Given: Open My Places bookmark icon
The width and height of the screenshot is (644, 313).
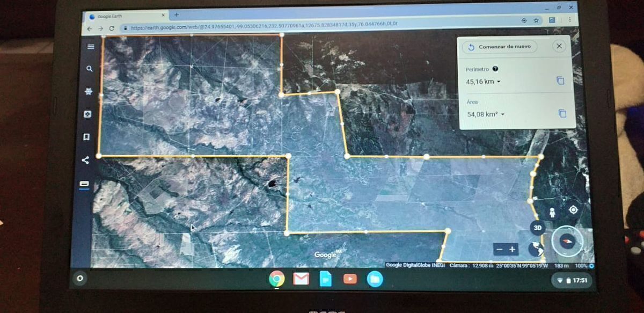Looking at the screenshot, I should click(x=86, y=137).
